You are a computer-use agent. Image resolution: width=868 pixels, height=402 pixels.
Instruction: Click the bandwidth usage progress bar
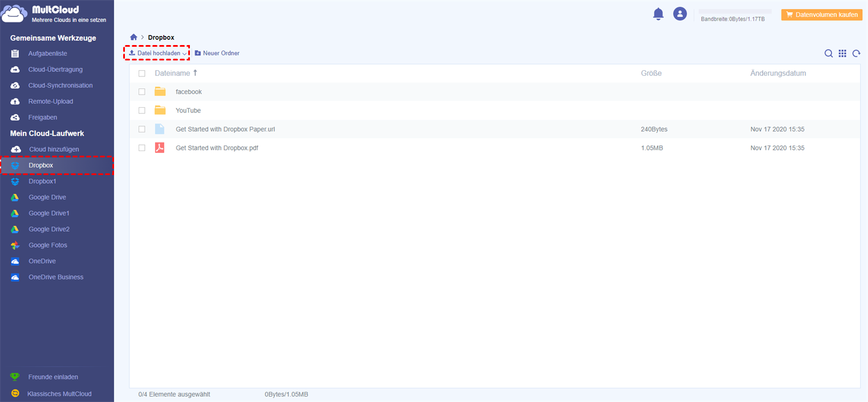click(735, 11)
